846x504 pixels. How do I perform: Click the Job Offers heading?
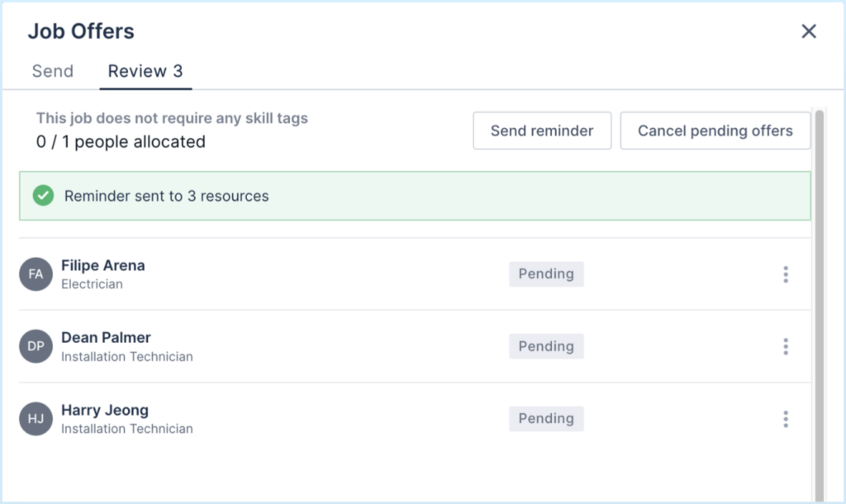coord(81,31)
